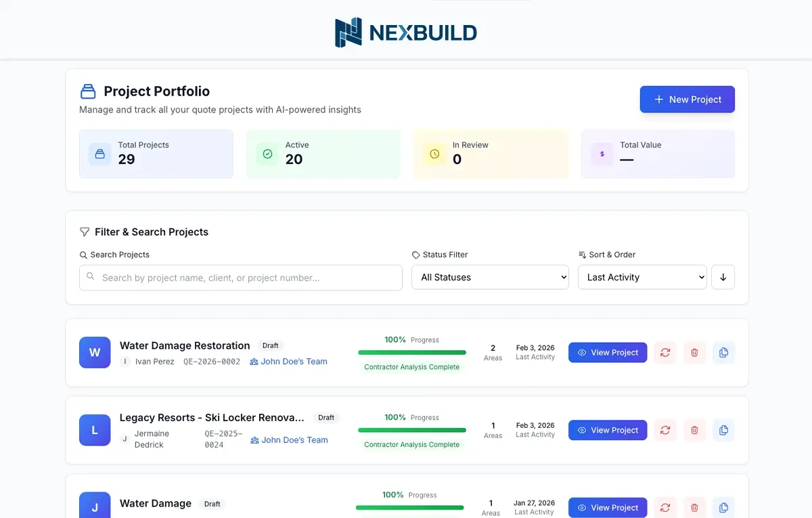The image size is (812, 518).
Task: Click copy icon for Water Damage Restoration project
Action: [x=723, y=353]
